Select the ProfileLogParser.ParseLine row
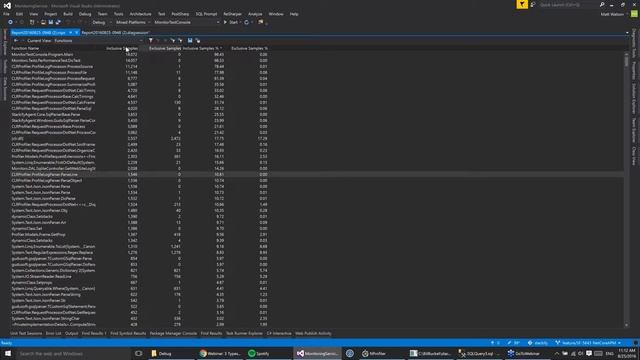The image size is (640, 360). pyautogui.click(x=317, y=174)
